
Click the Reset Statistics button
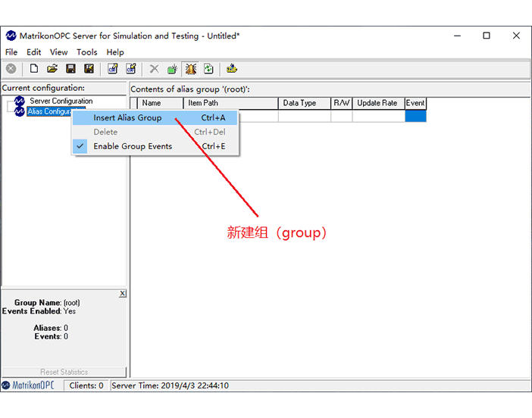[x=64, y=372]
